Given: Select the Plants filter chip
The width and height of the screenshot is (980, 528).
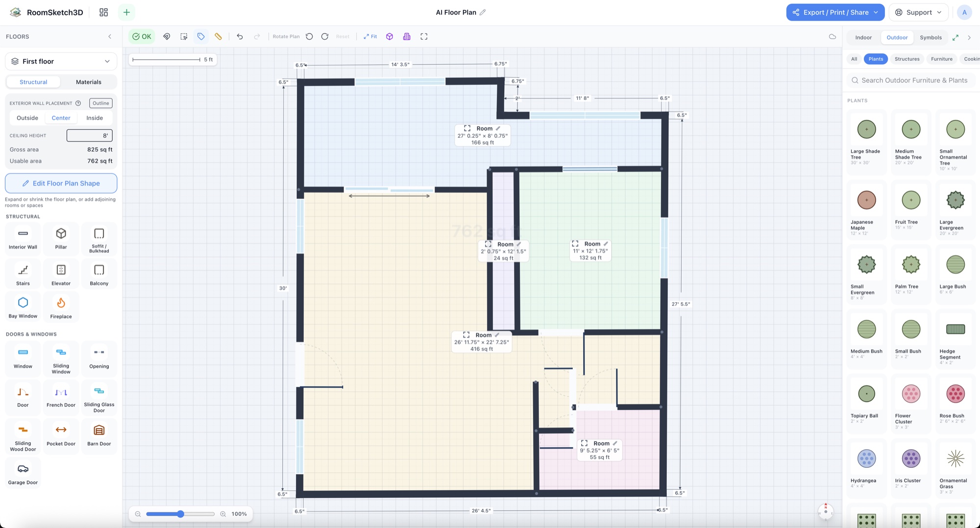Looking at the screenshot, I should tap(876, 59).
